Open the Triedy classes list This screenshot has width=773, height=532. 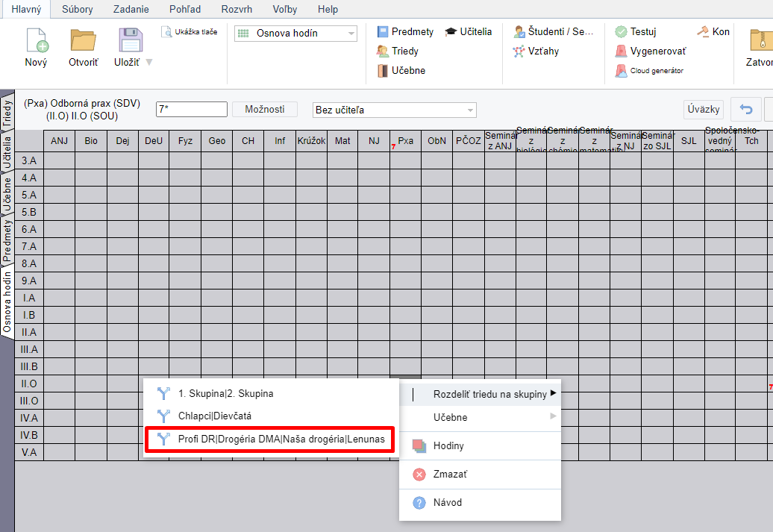coord(398,51)
